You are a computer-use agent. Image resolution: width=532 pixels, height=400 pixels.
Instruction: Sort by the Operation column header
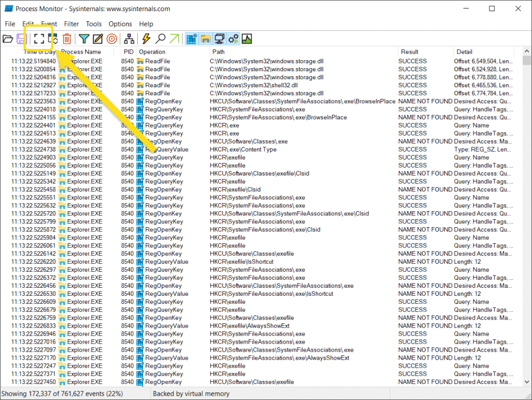pyautogui.click(x=173, y=52)
